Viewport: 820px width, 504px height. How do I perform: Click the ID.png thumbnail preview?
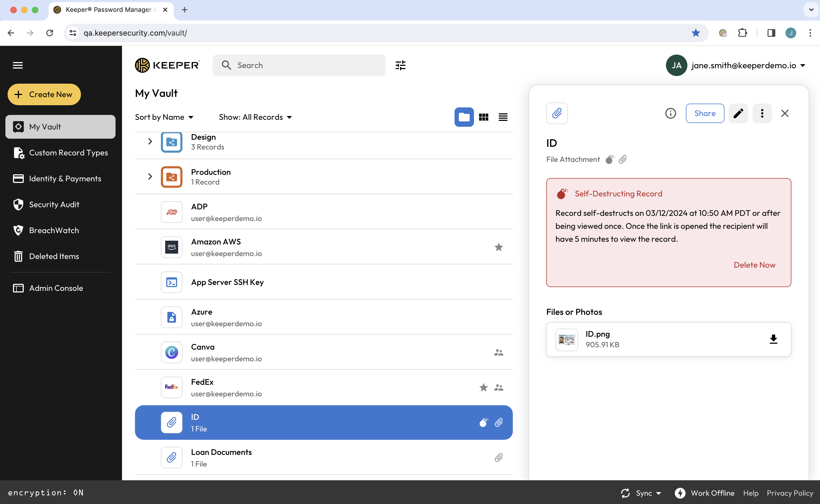point(566,340)
